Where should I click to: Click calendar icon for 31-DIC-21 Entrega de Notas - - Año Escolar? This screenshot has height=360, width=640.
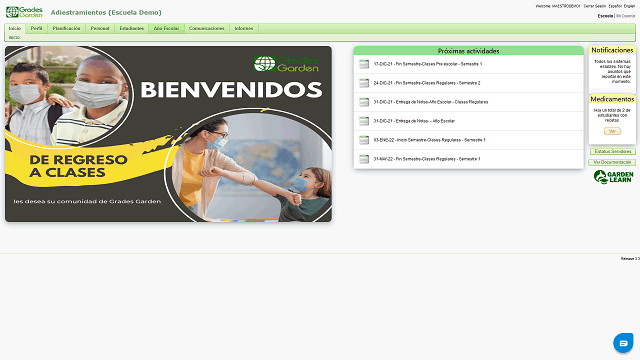364,121
